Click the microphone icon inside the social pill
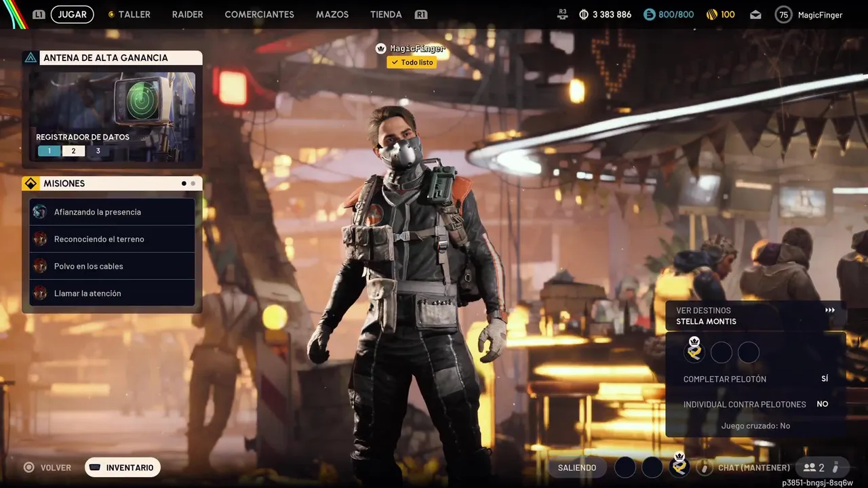868x488 pixels. pos(836,468)
